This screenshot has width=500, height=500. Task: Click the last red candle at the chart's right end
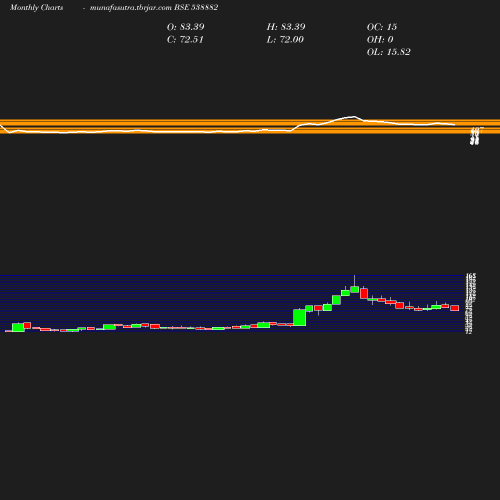point(454,308)
